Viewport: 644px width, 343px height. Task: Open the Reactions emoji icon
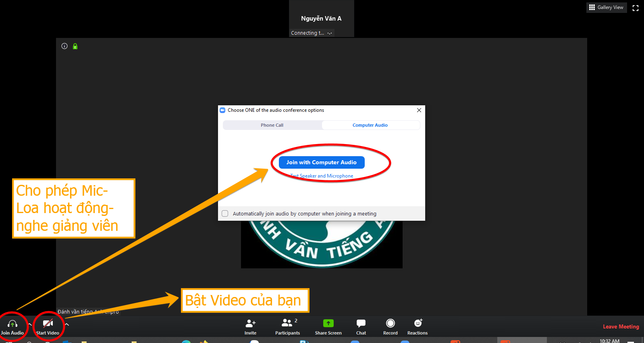click(418, 324)
